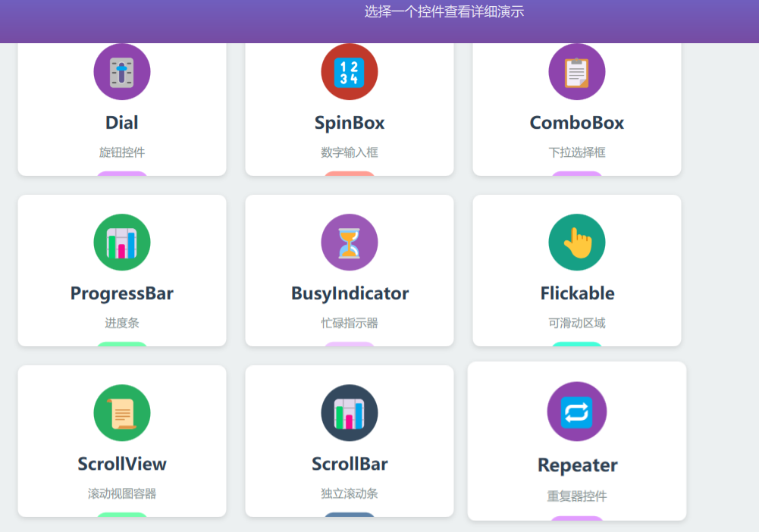Image resolution: width=759 pixels, height=532 pixels.
Task: Click the text 滚动视图容器
Action: [122, 493]
